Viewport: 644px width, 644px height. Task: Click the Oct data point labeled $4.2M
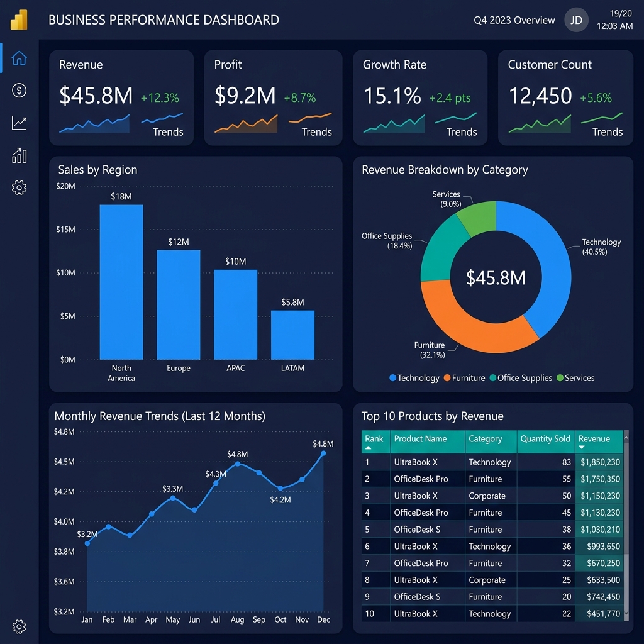(280, 488)
